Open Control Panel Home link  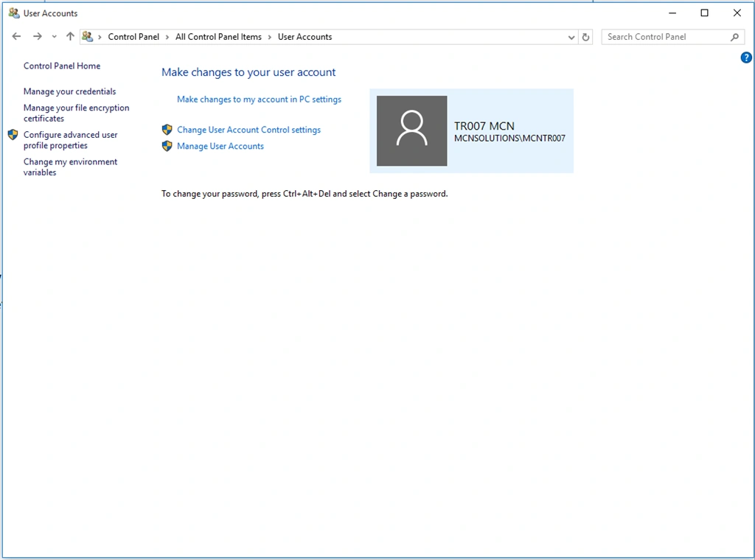62,66
